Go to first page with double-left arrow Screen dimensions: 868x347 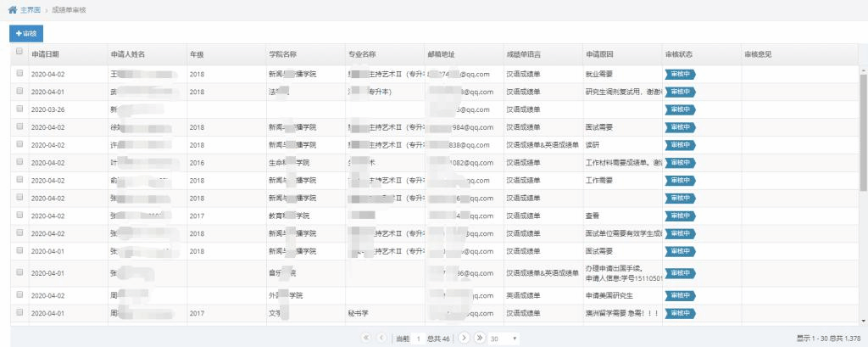366,338
